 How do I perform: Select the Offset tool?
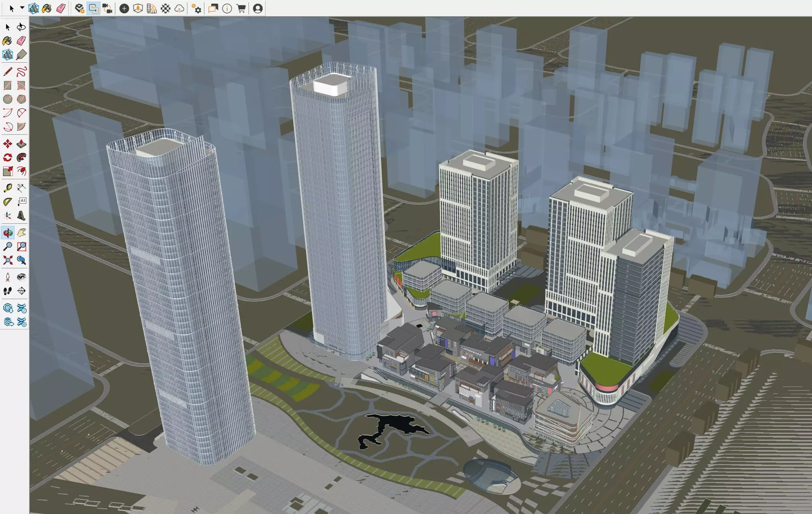21,171
